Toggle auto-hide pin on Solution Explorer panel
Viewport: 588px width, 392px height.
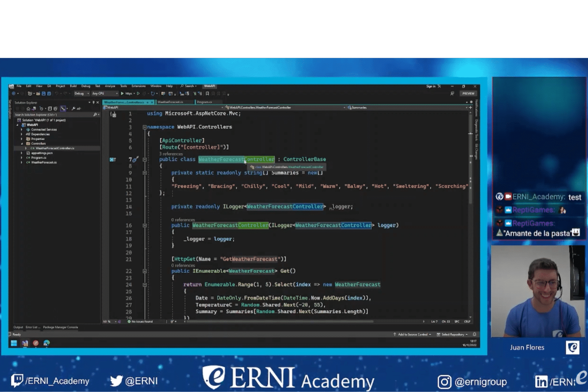pyautogui.click(x=93, y=103)
